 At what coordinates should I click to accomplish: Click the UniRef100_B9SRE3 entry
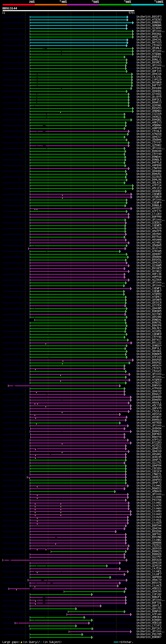coord(149,63)
